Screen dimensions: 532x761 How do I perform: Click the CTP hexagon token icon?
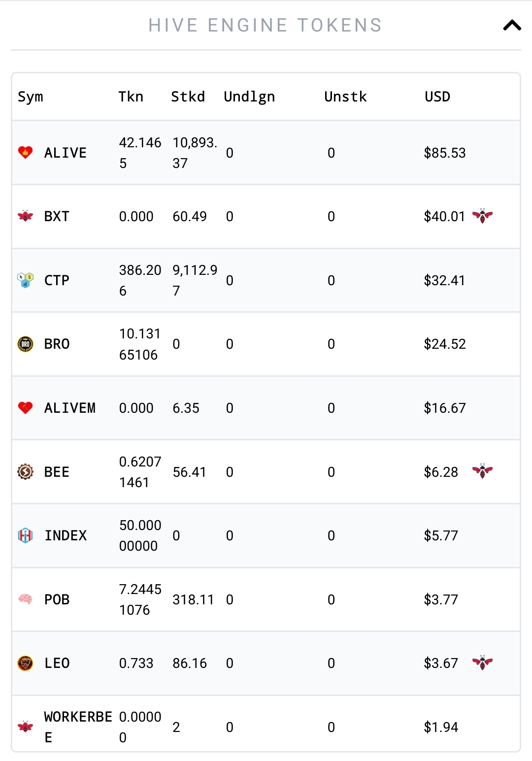[25, 280]
